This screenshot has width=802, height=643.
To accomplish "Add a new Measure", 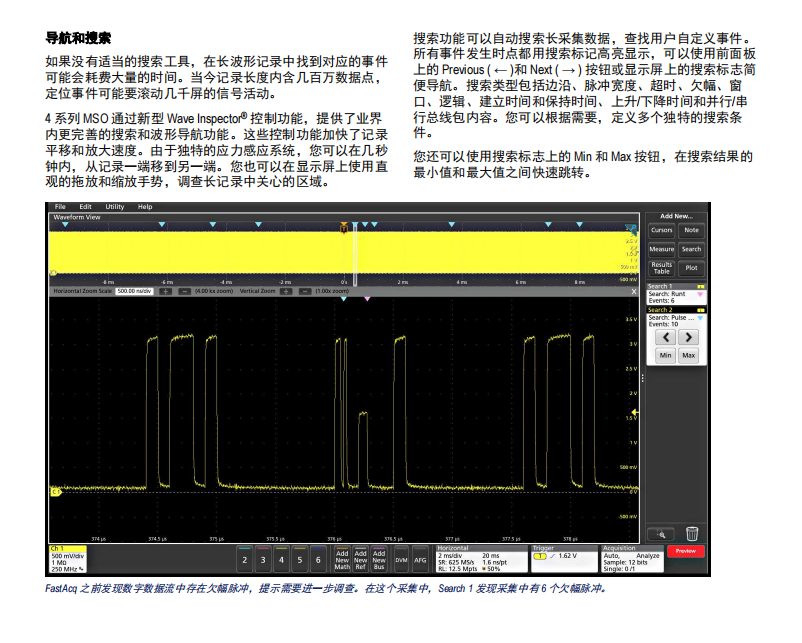I will 661,249.
